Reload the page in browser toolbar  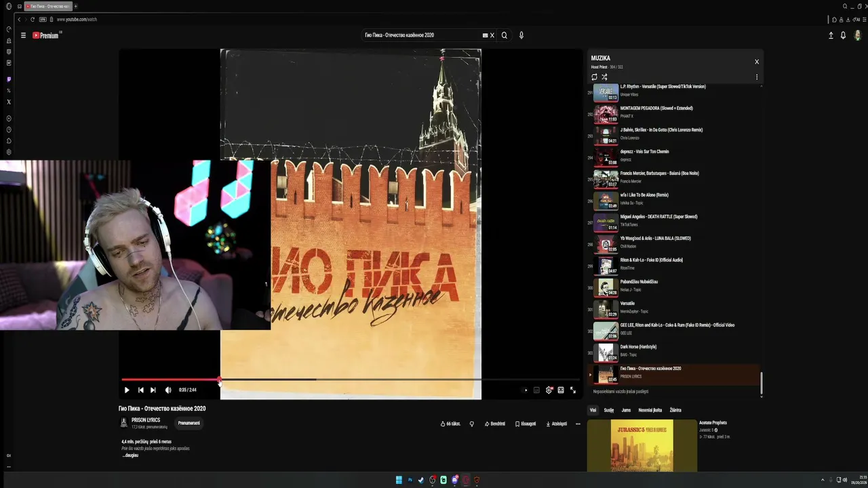pos(33,20)
